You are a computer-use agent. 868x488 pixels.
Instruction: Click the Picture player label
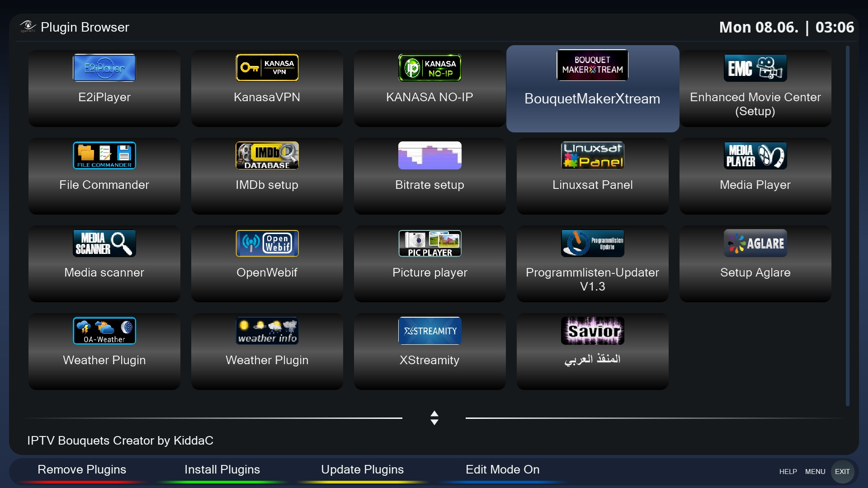pyautogui.click(x=430, y=272)
